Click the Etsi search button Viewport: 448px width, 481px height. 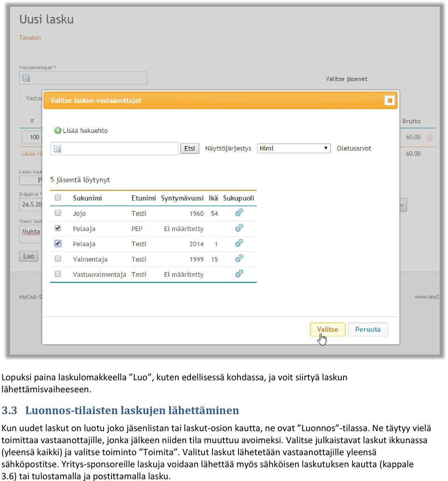[x=189, y=148]
